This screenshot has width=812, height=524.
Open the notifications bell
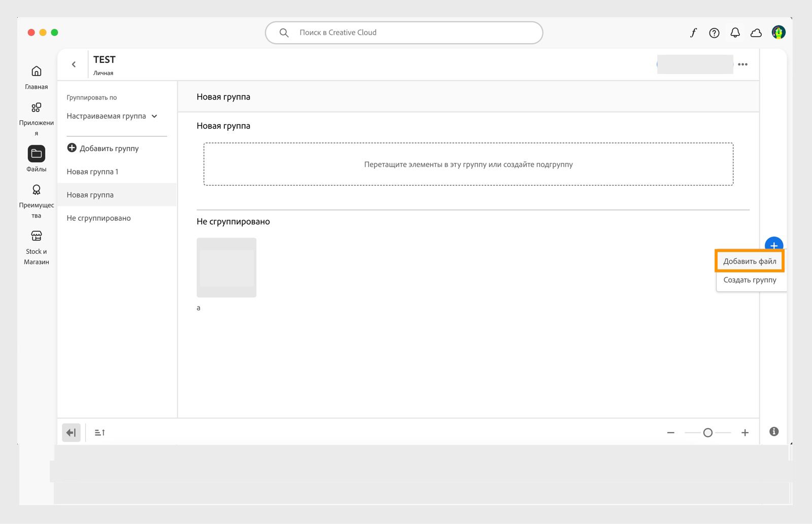click(735, 33)
